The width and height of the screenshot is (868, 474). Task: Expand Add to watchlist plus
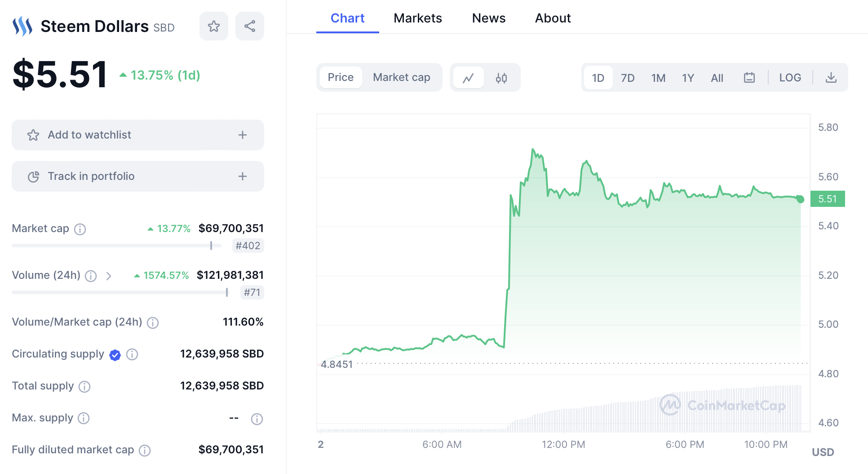click(x=243, y=135)
